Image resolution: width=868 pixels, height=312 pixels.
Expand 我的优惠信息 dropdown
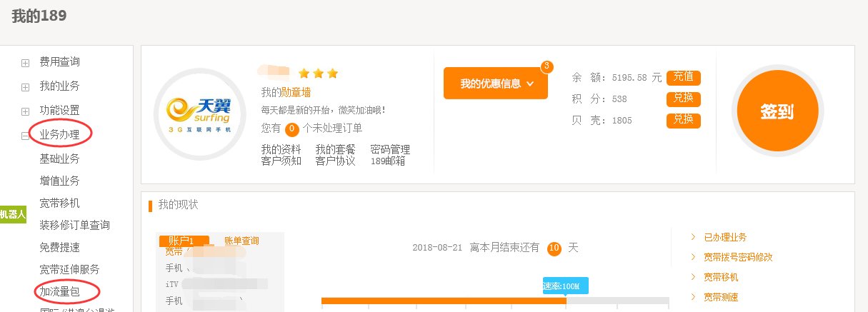pyautogui.click(x=496, y=84)
